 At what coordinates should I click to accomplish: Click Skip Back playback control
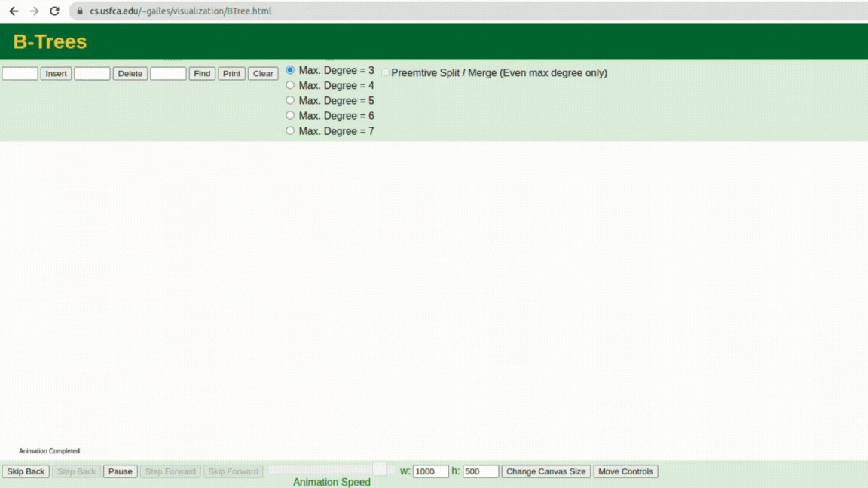pyautogui.click(x=26, y=471)
